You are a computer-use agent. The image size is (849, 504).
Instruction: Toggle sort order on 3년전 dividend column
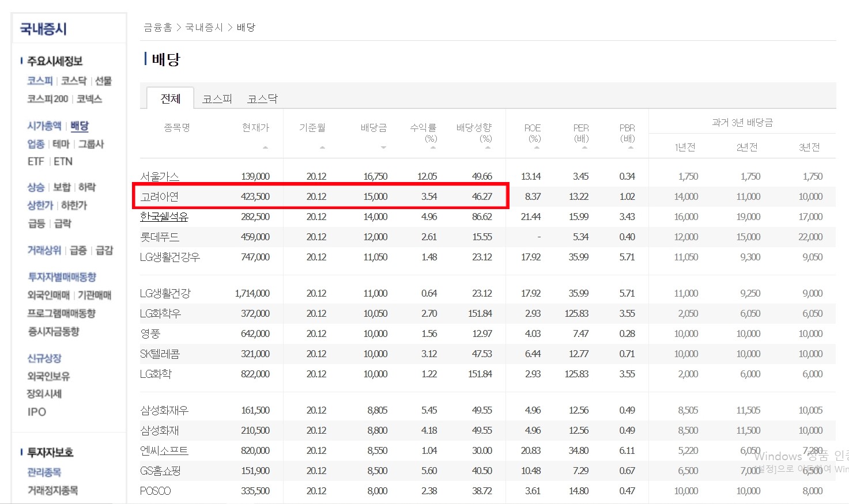tap(810, 147)
